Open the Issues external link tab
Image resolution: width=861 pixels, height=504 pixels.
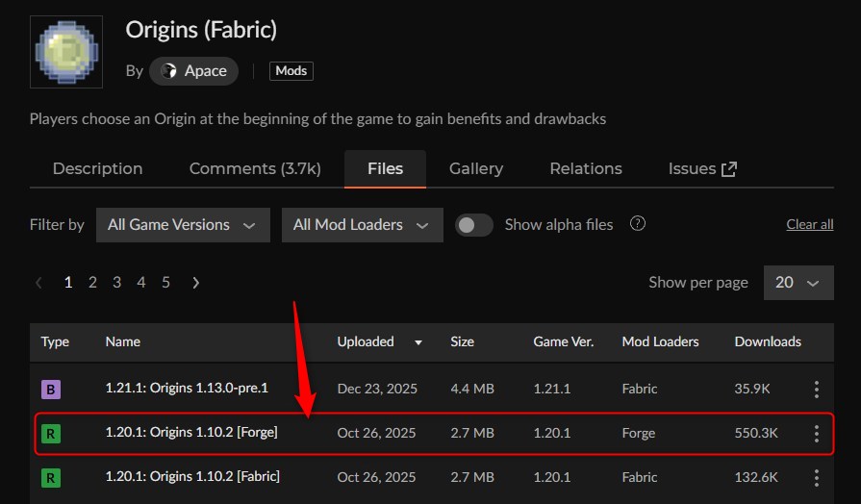(702, 168)
